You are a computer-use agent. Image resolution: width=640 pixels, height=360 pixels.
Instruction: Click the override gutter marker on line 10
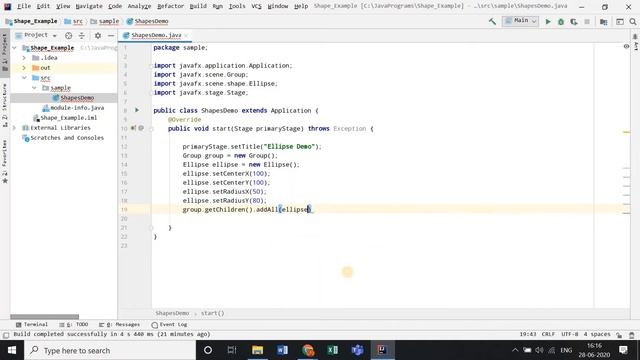[x=133, y=128]
